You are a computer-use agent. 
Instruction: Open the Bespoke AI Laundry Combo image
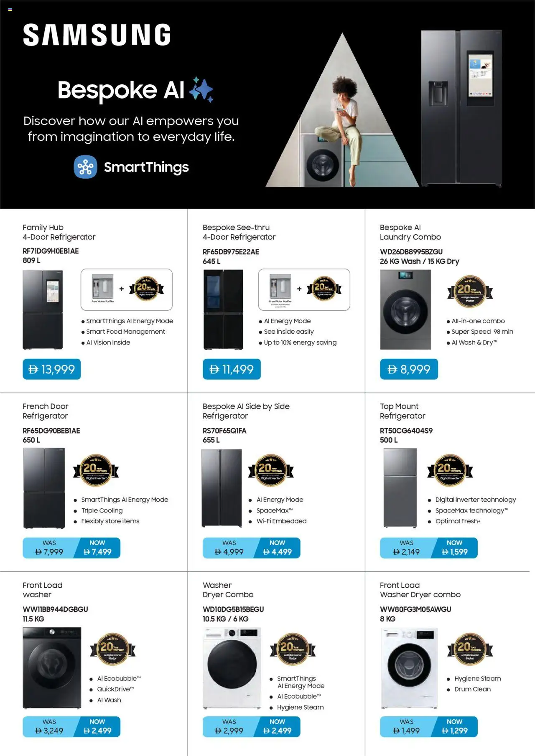[x=405, y=310]
